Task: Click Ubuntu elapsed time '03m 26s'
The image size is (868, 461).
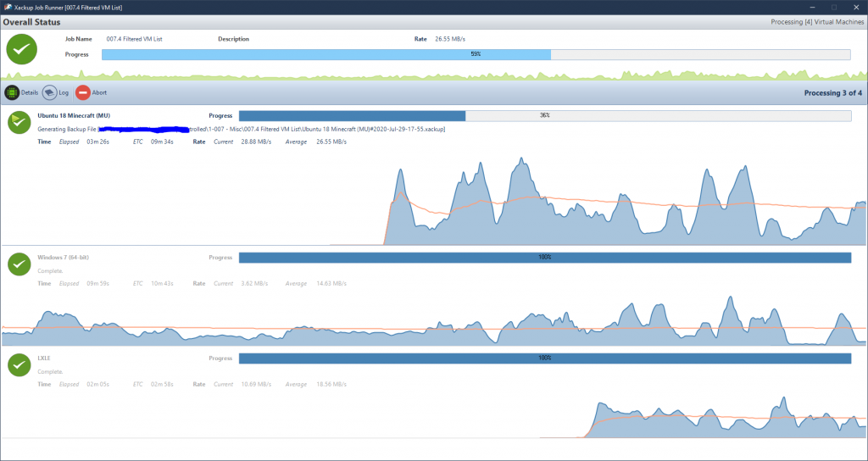Action: [97, 142]
